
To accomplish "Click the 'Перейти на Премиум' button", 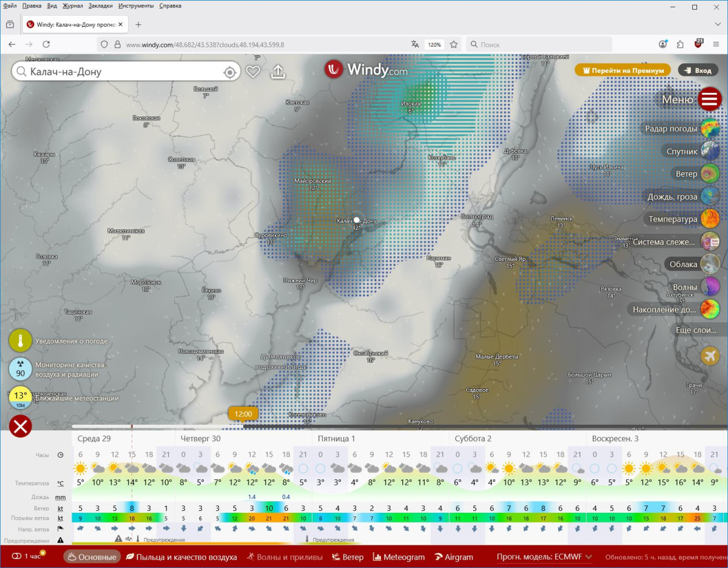I will click(x=622, y=70).
